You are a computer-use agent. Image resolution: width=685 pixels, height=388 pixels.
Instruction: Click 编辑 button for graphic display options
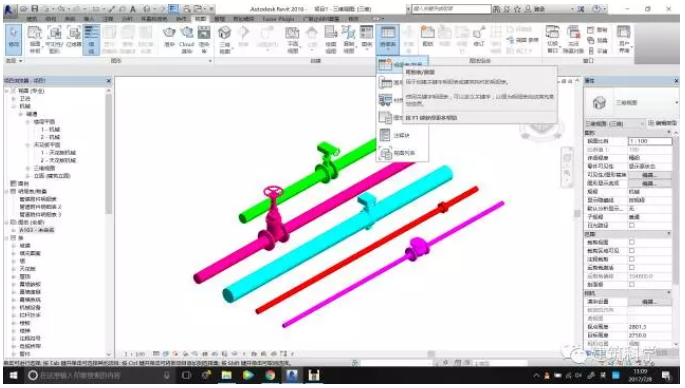(x=649, y=184)
